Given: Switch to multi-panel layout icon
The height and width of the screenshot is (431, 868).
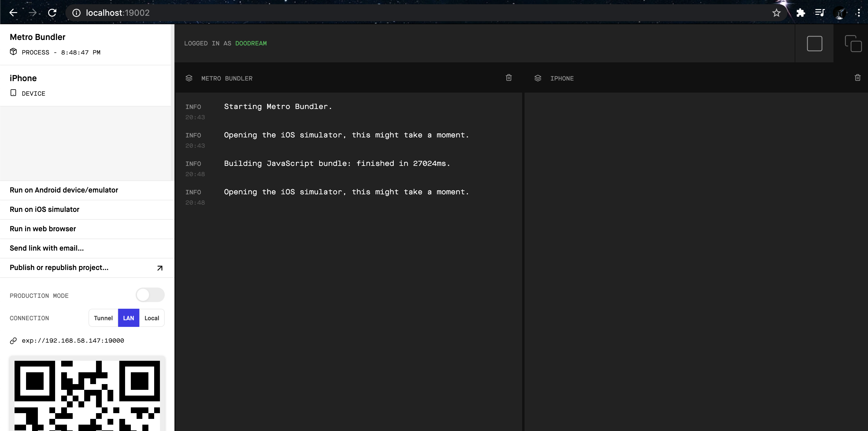Looking at the screenshot, I should pyautogui.click(x=853, y=44).
